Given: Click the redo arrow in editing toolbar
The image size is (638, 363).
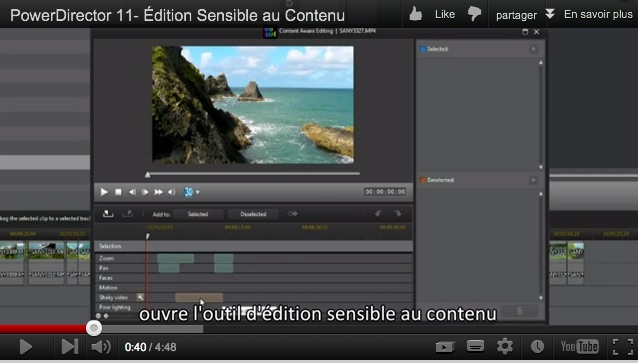Looking at the screenshot, I should (398, 214).
